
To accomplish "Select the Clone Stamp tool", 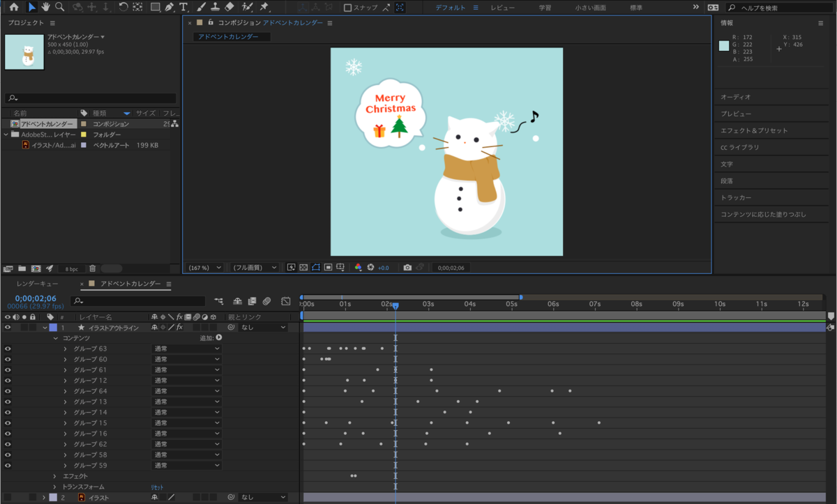I will pos(215,7).
